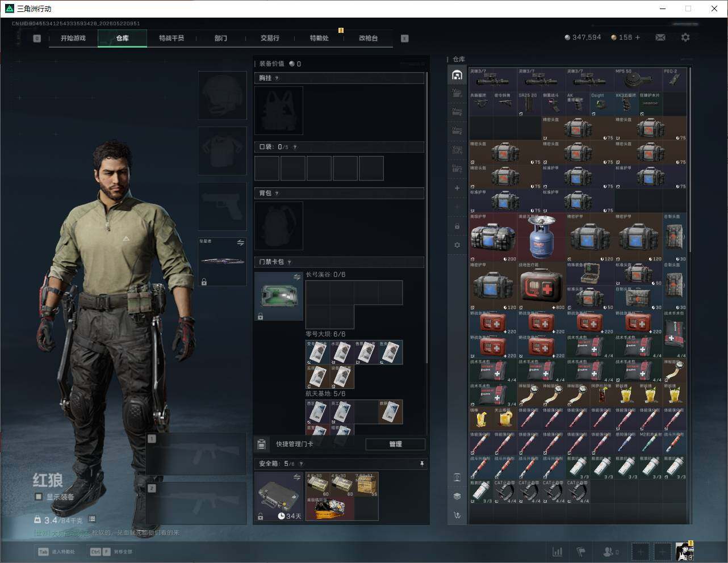Open the mail envelope icon
The width and height of the screenshot is (728, 563).
pos(660,37)
